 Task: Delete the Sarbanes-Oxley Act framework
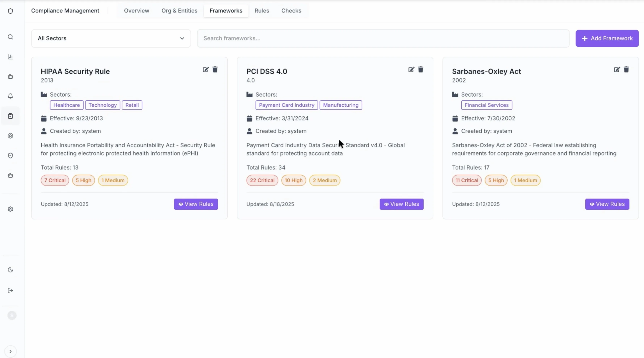click(x=626, y=69)
